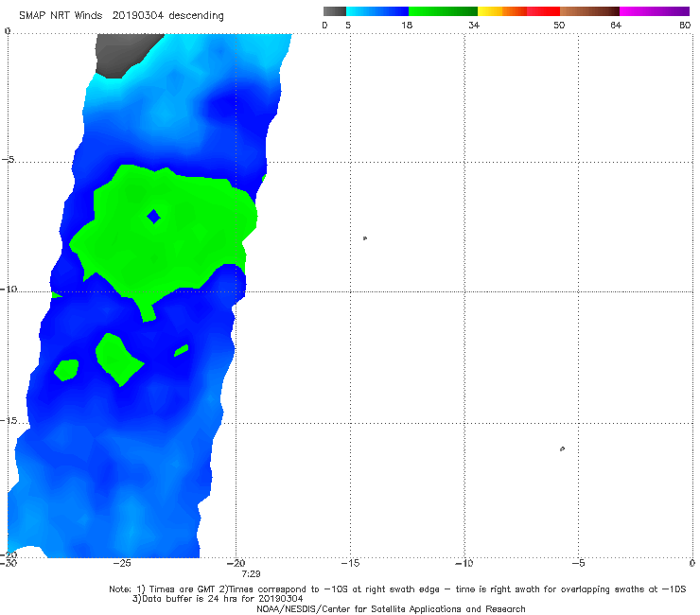Click the colorbar label '64'
The image size is (700, 615).
point(616,25)
